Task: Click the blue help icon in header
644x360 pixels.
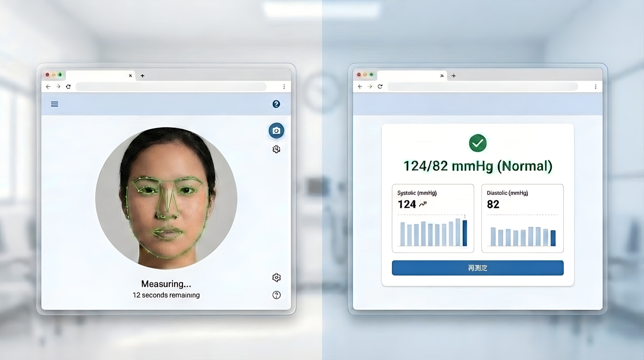Action: pos(276,104)
